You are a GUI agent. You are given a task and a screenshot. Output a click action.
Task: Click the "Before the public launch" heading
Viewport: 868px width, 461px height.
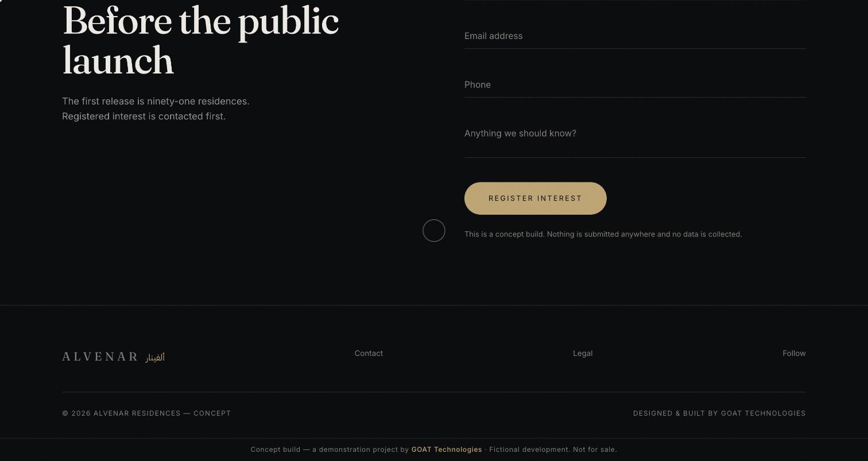pos(200,40)
